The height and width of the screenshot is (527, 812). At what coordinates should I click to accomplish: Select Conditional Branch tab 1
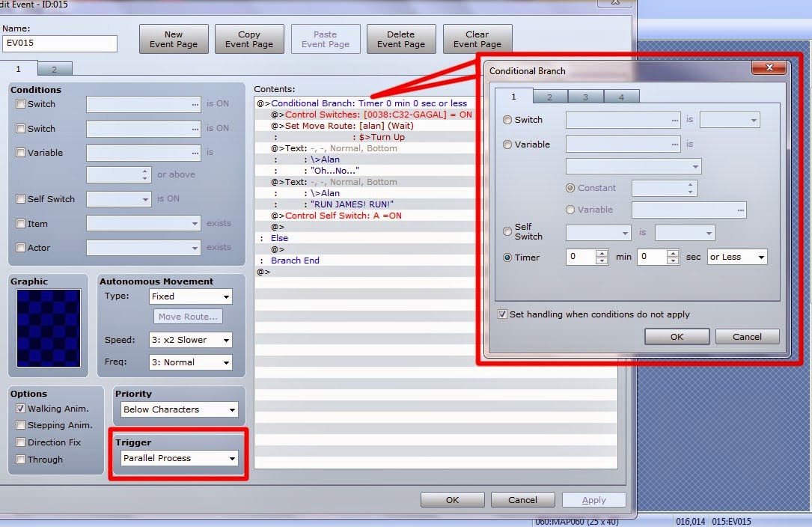pyautogui.click(x=513, y=97)
